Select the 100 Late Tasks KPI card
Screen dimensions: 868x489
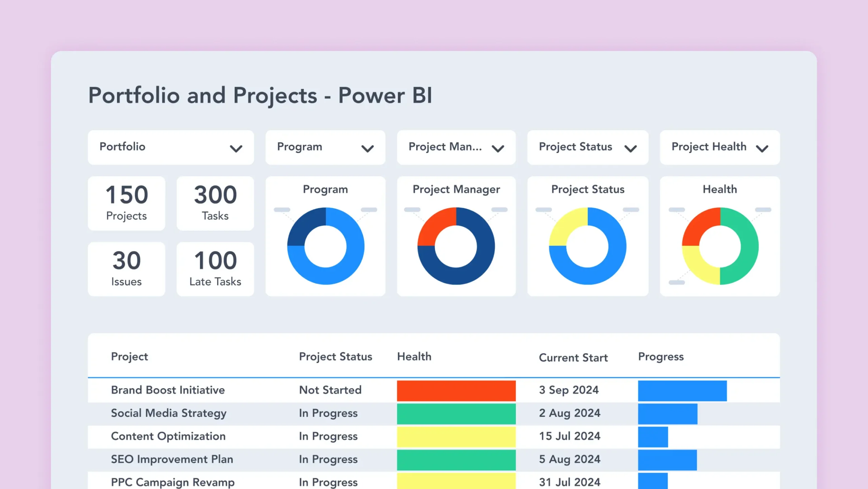point(215,268)
